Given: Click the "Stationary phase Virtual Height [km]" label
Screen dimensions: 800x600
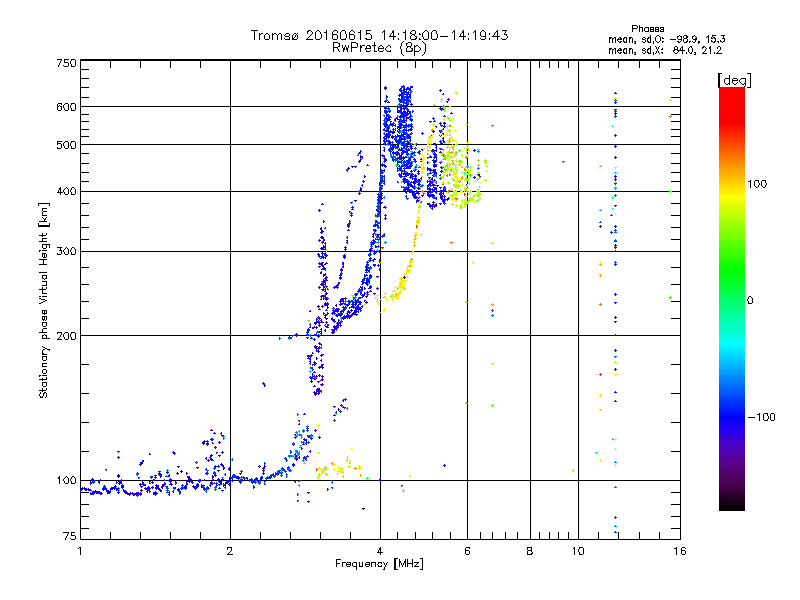Looking at the screenshot, I should click(43, 300).
